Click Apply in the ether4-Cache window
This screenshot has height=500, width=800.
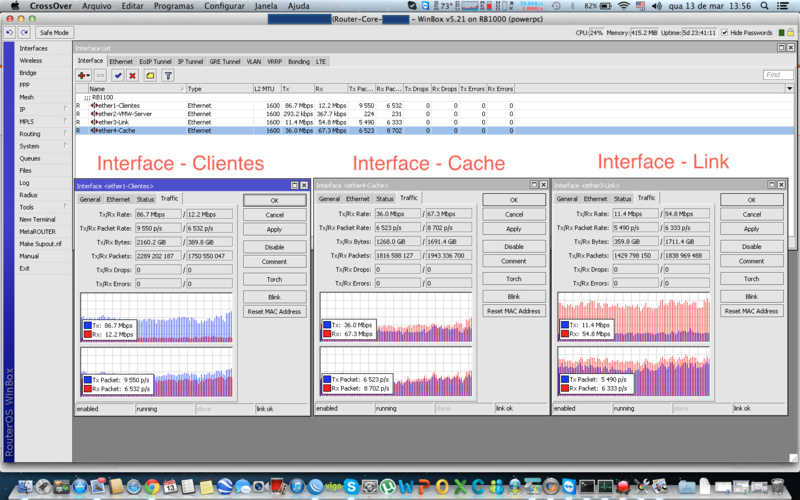tap(514, 229)
